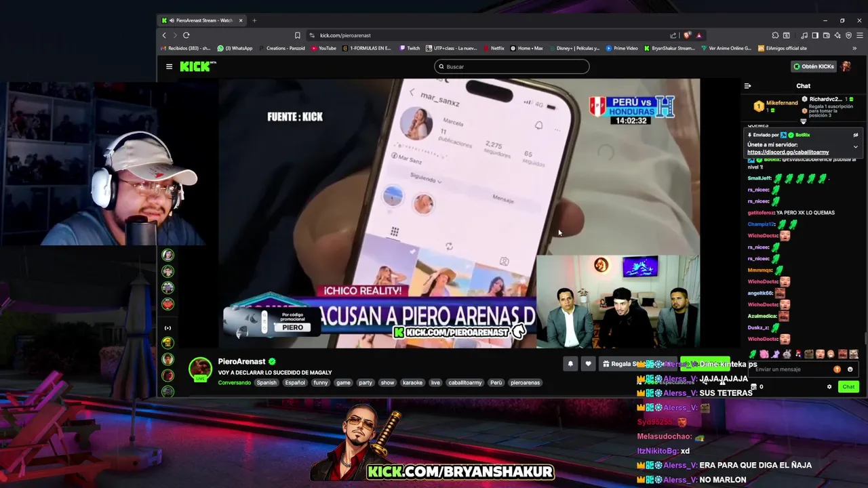Click username Mmmmqs in chat
The height and width of the screenshot is (488, 868).
point(759,270)
